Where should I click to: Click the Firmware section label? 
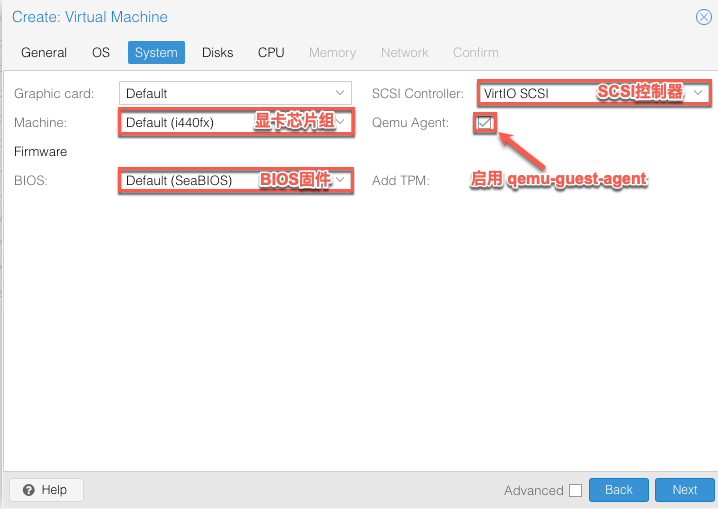pos(40,152)
